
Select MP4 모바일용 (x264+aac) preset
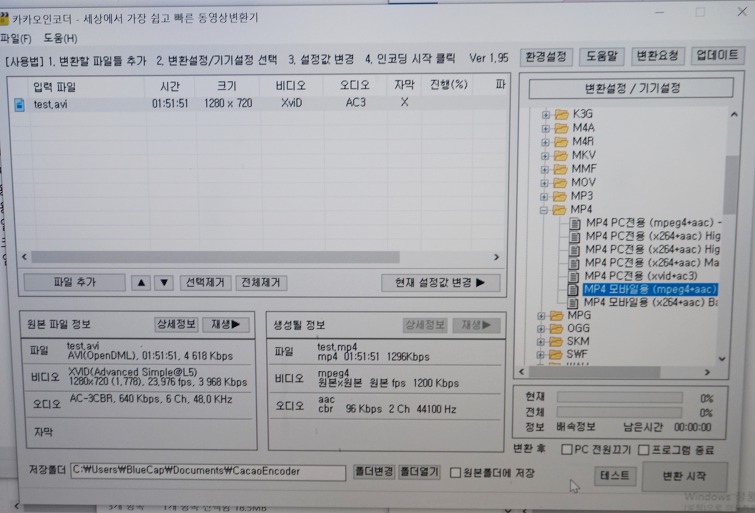(650, 303)
